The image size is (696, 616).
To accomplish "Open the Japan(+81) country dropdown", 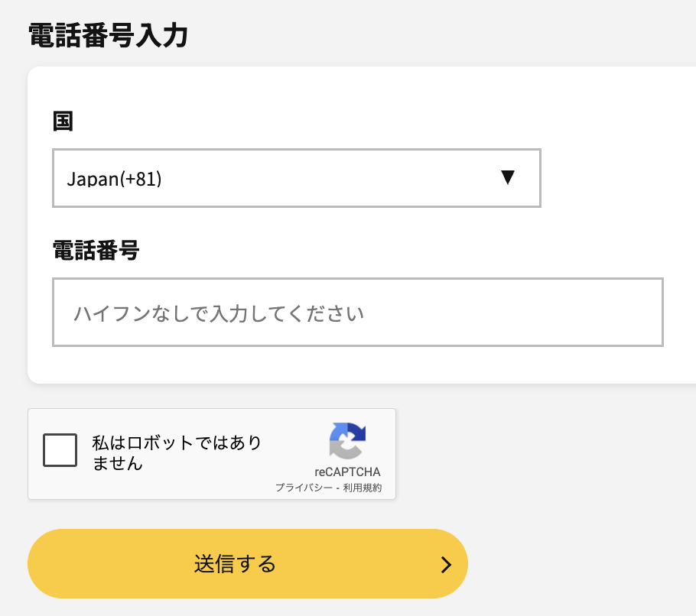I will coord(297,178).
